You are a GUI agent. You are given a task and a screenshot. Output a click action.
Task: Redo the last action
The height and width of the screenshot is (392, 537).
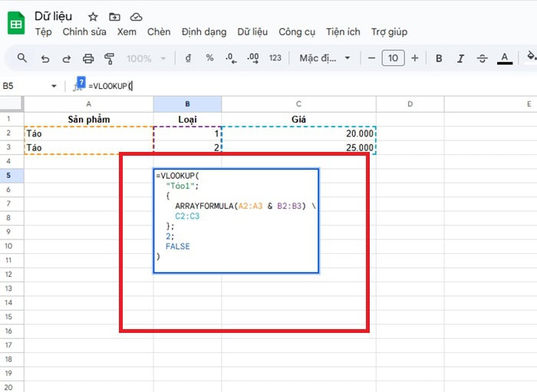point(67,58)
